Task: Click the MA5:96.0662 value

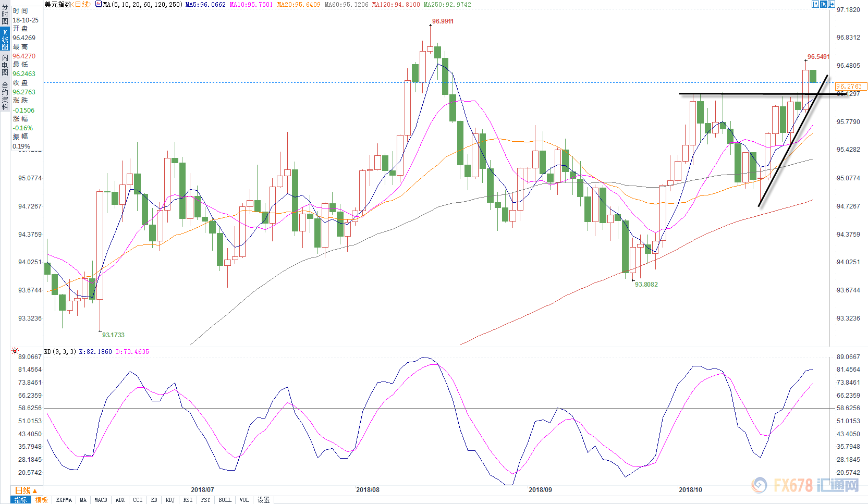Action: point(205,4)
